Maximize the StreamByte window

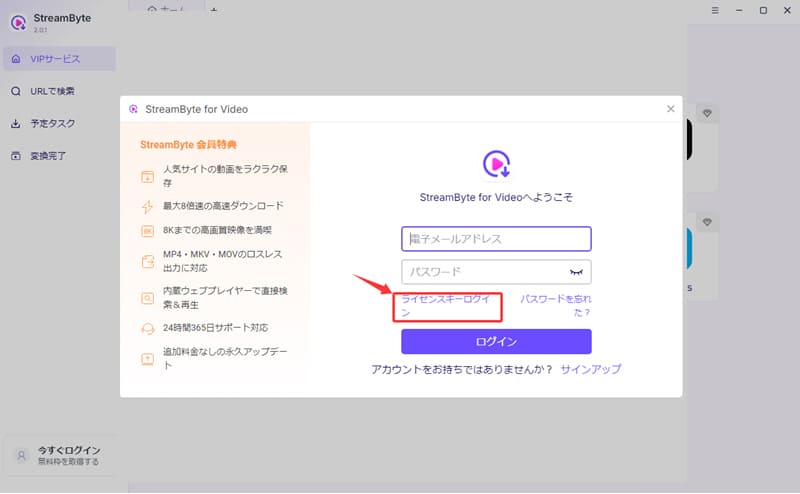[x=763, y=10]
